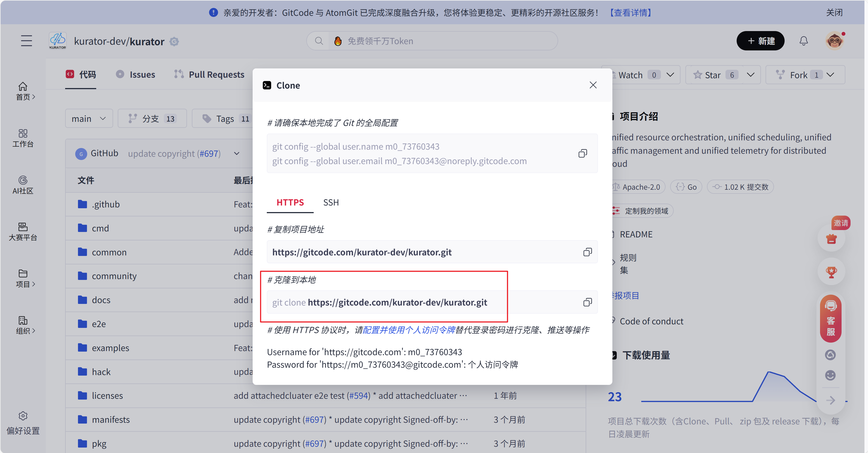Click the 新建 button
The image size is (868, 453).
point(761,40)
